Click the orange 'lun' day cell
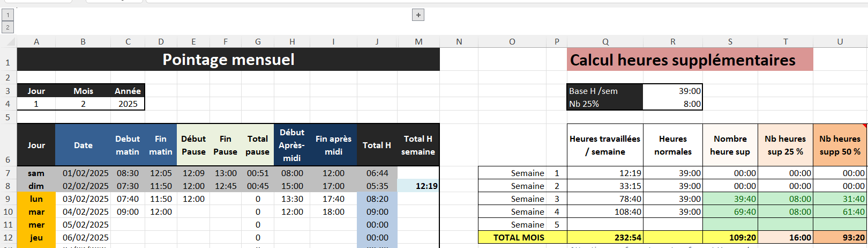Viewport: 868px width, 248px height. [36, 199]
